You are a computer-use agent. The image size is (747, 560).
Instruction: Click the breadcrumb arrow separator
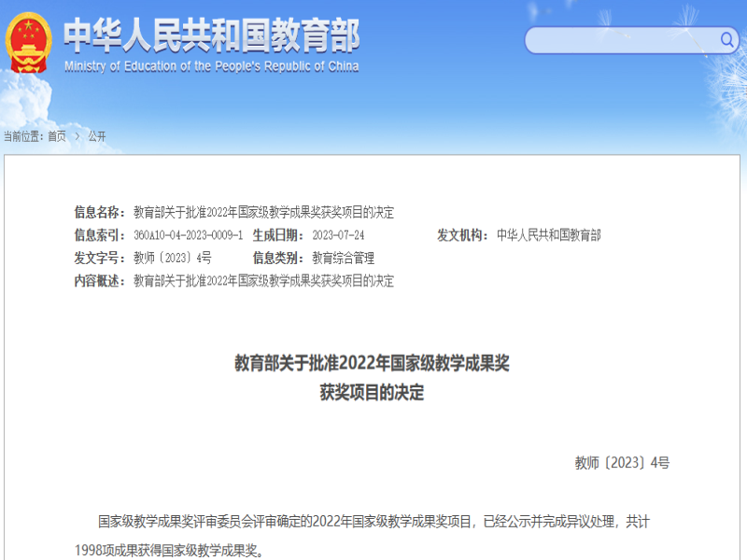pyautogui.click(x=78, y=136)
